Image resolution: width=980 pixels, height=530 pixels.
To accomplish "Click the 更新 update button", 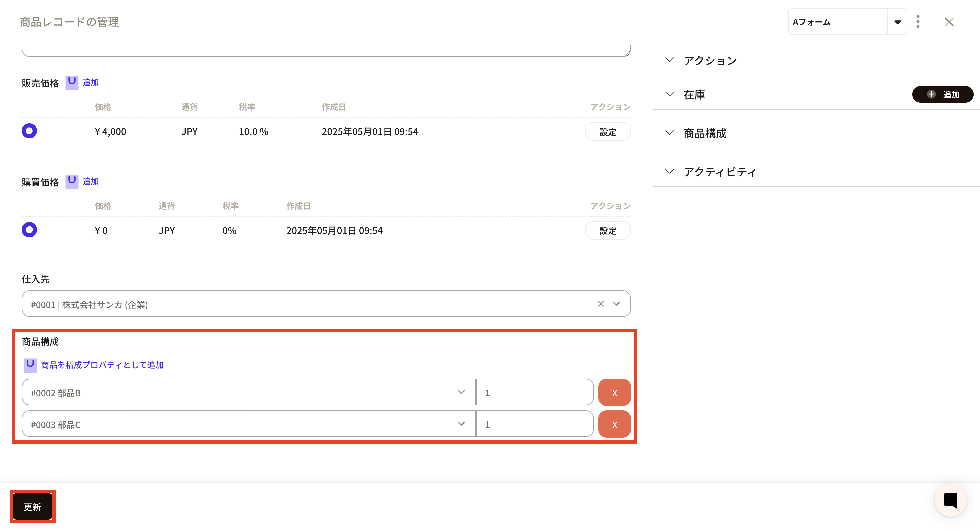I will 32,506.
